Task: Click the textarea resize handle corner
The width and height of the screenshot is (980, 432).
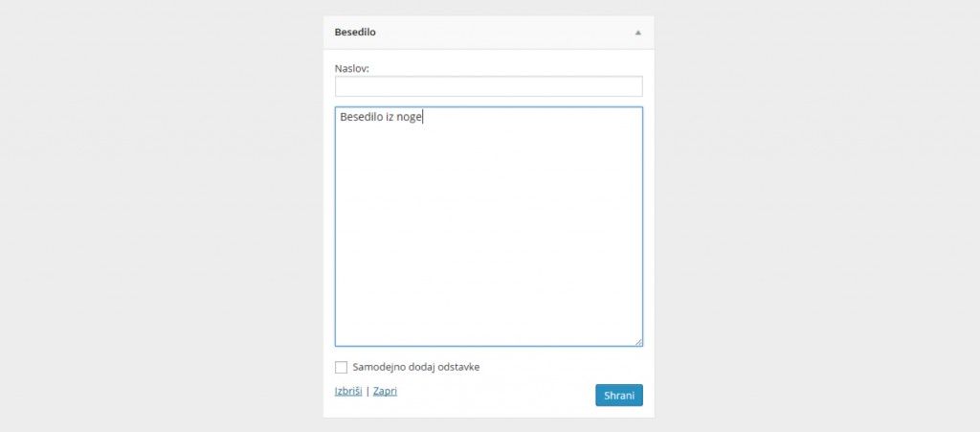Action: coord(638,341)
